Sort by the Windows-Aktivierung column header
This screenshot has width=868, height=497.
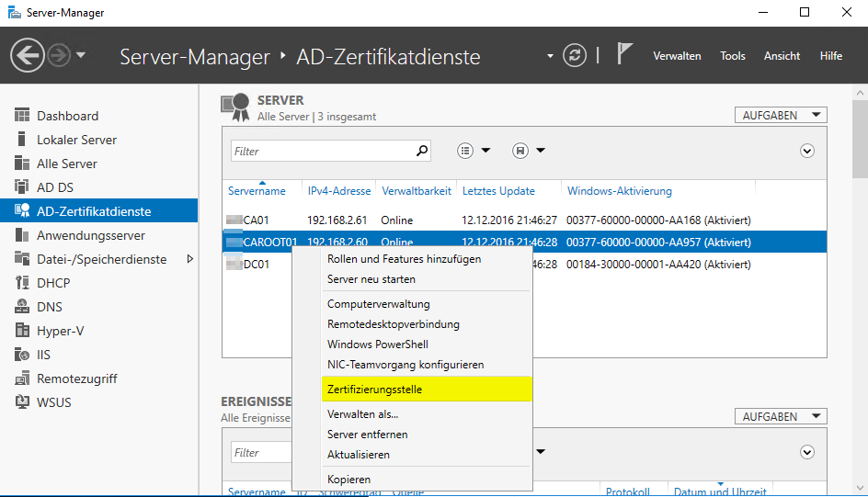click(620, 191)
